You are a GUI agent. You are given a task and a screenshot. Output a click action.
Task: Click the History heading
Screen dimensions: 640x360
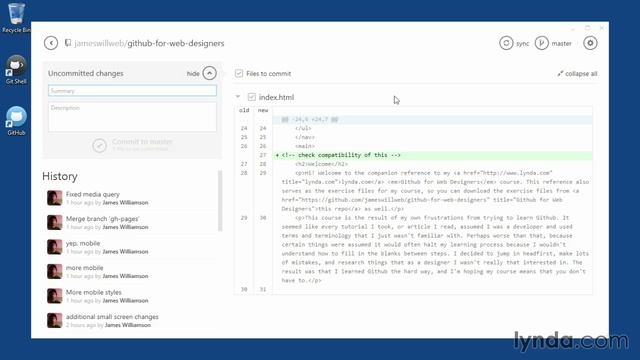[x=60, y=176]
